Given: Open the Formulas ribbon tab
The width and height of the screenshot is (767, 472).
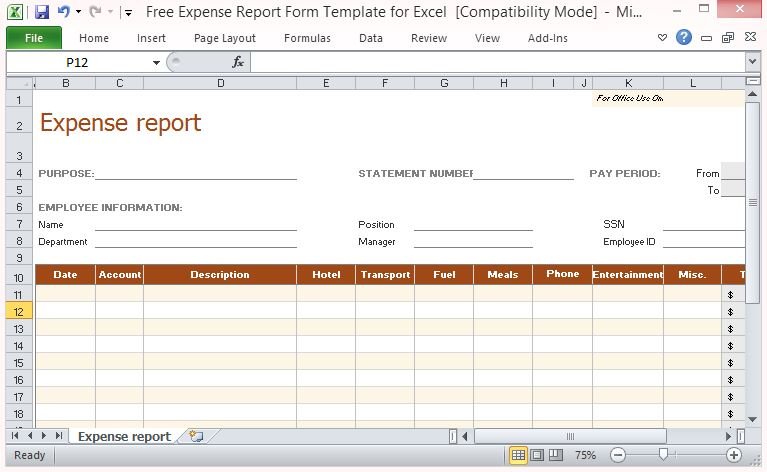Looking at the screenshot, I should (306, 38).
